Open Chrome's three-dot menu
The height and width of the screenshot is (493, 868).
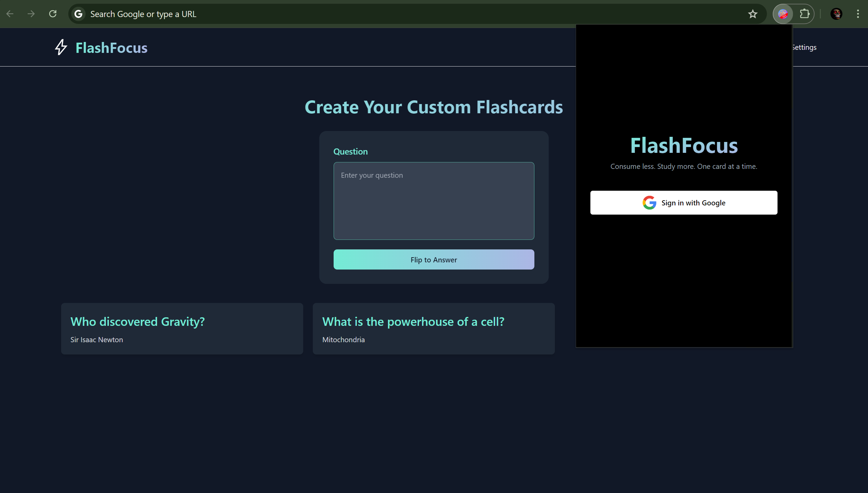pos(858,14)
